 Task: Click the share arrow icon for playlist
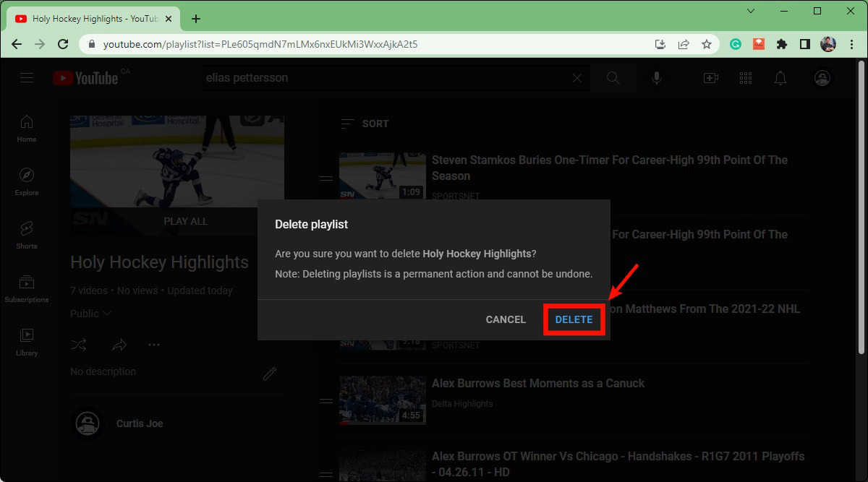119,345
